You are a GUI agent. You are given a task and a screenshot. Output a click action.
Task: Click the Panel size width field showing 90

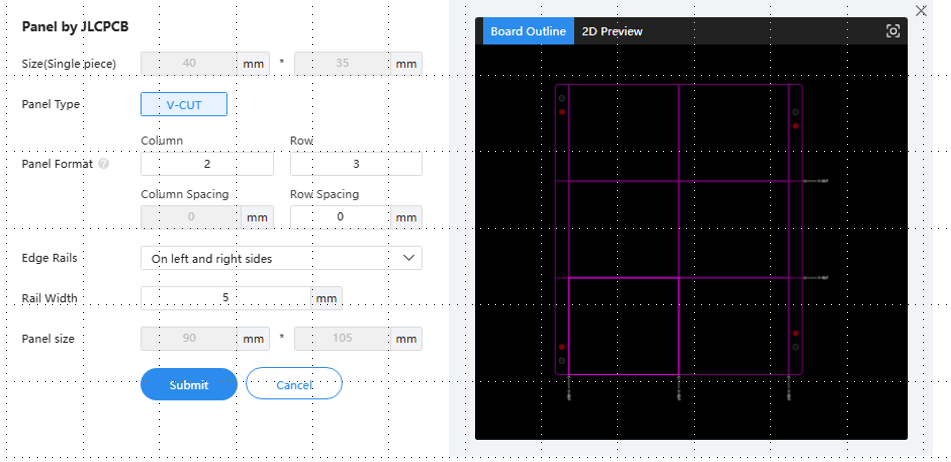pyautogui.click(x=190, y=339)
